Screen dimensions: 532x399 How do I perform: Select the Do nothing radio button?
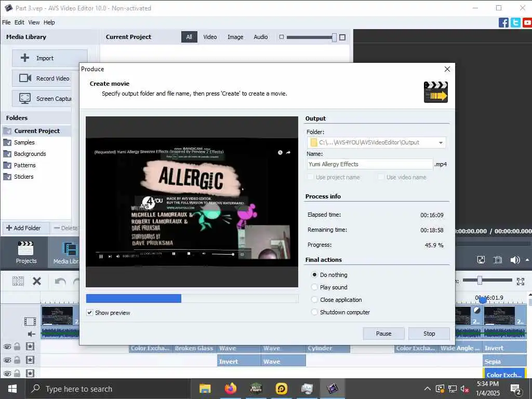[314, 274]
